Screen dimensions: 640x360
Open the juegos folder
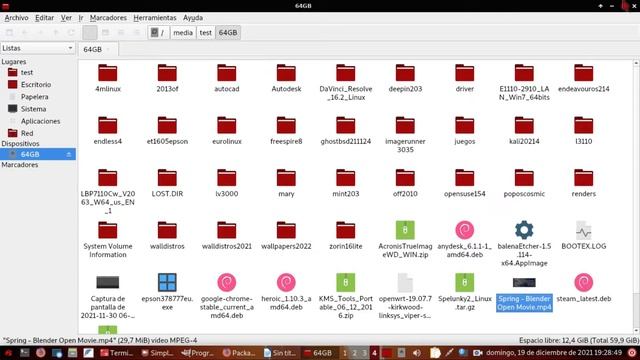464,126
